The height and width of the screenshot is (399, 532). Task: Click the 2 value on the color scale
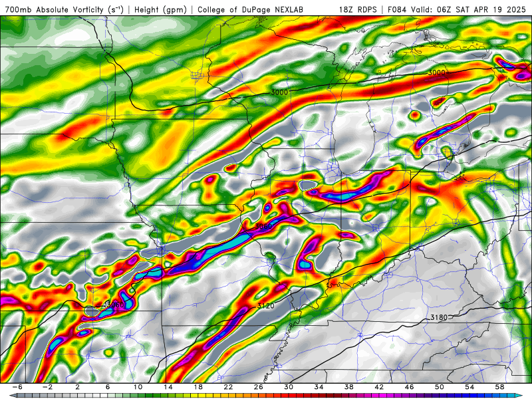(x=77, y=387)
